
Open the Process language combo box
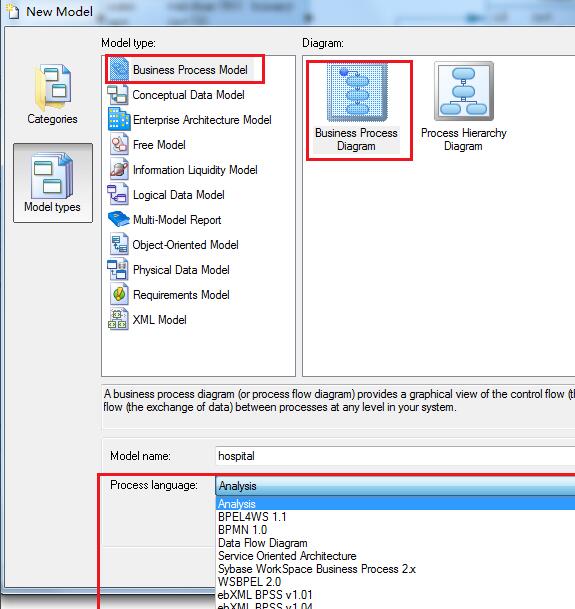tap(395, 486)
